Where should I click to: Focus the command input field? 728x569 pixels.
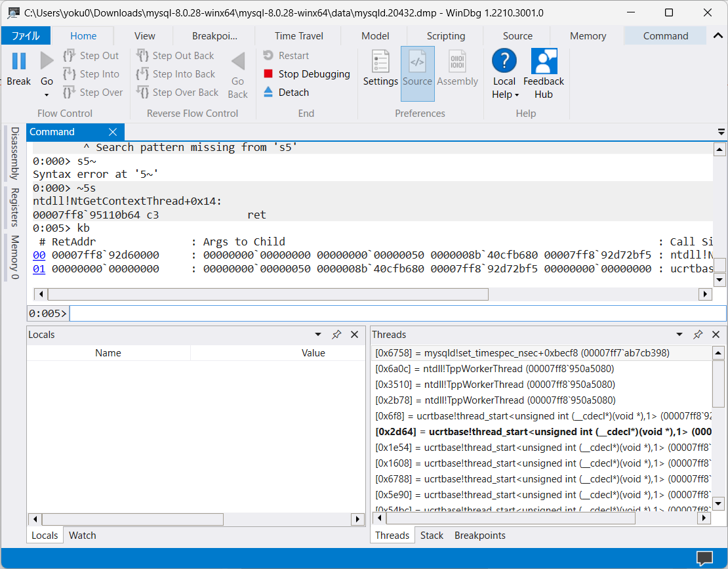coord(398,314)
